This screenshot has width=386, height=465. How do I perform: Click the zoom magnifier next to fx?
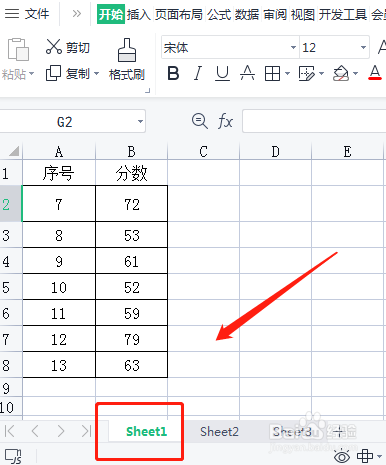coord(200,121)
